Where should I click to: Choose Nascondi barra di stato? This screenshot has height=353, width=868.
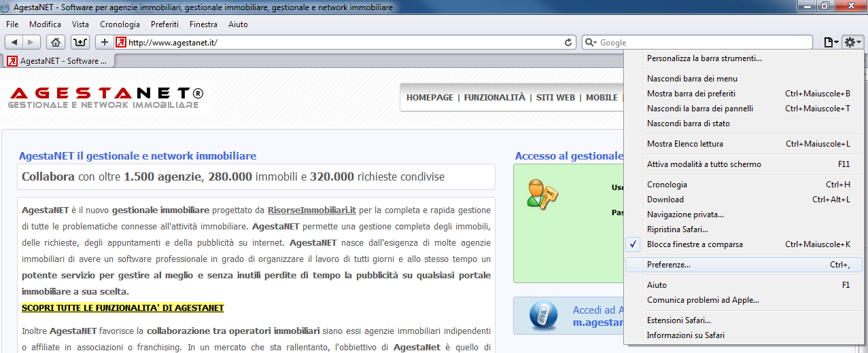click(744, 124)
